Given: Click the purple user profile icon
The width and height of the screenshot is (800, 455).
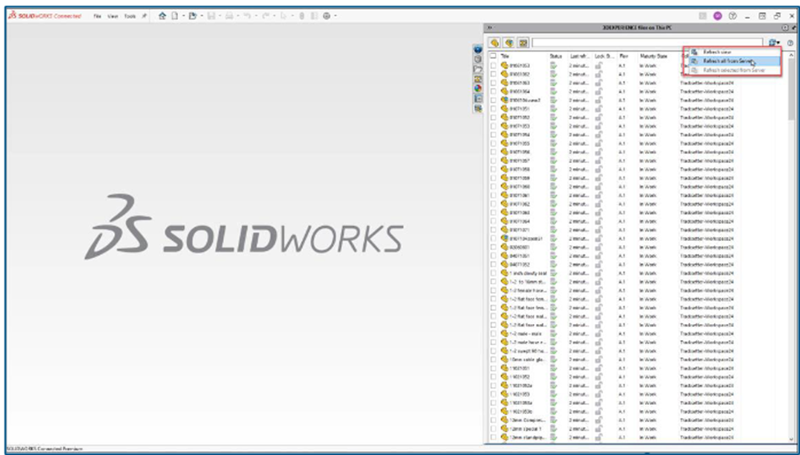Looking at the screenshot, I should 718,17.
